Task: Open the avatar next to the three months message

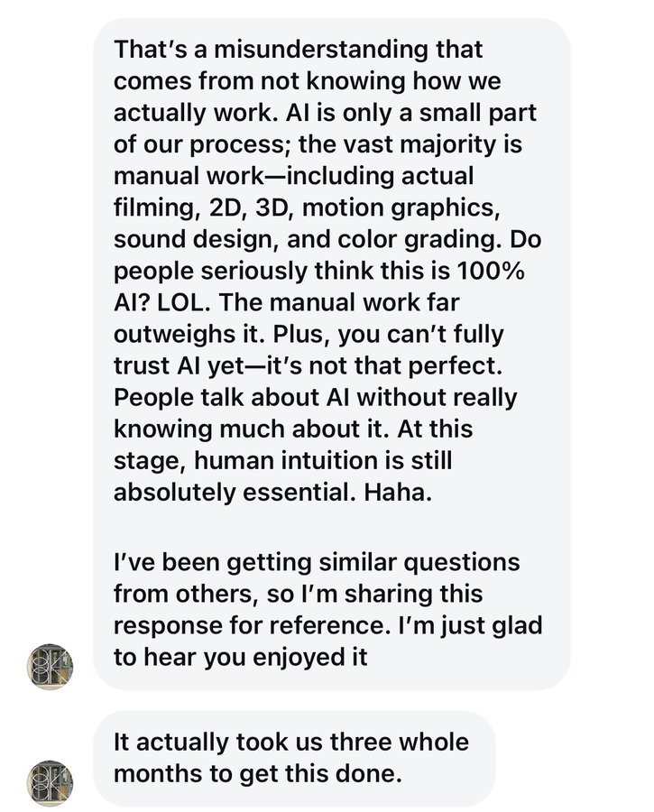Action: (51, 782)
